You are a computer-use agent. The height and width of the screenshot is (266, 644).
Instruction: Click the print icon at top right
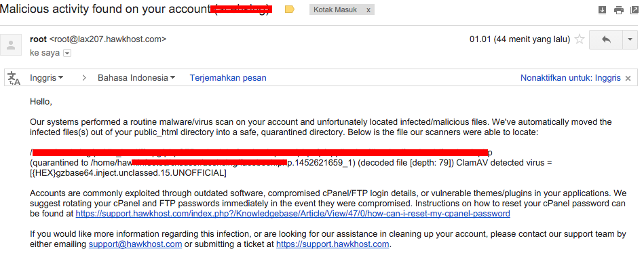(618, 10)
